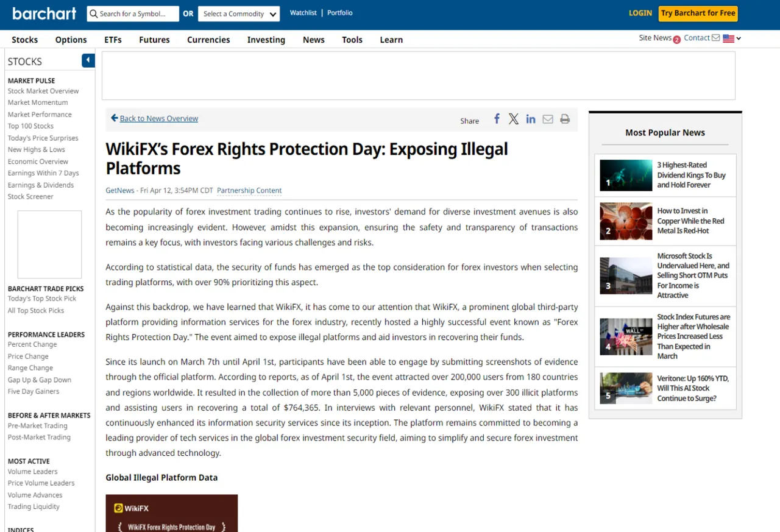Screen dimensions: 780x532
Task: Open Earnings & Dividends link
Action: (41, 185)
